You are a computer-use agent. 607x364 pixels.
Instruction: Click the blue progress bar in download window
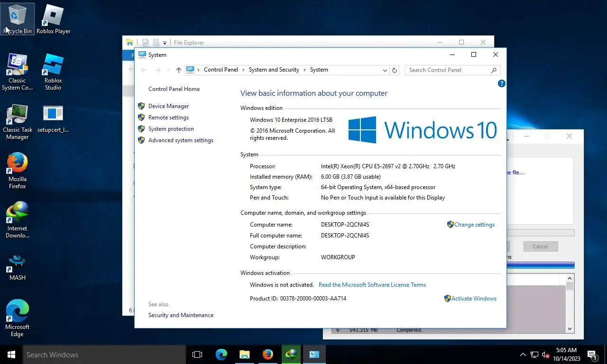[541, 265]
